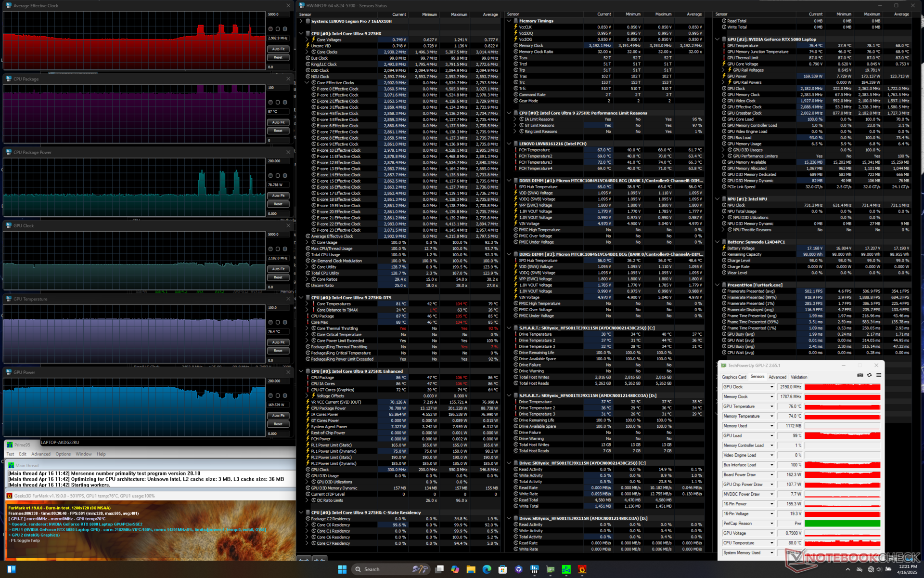Click green PerfCap Reason bar in GPU-Z
This screenshot has height=578, width=924.
pos(842,524)
